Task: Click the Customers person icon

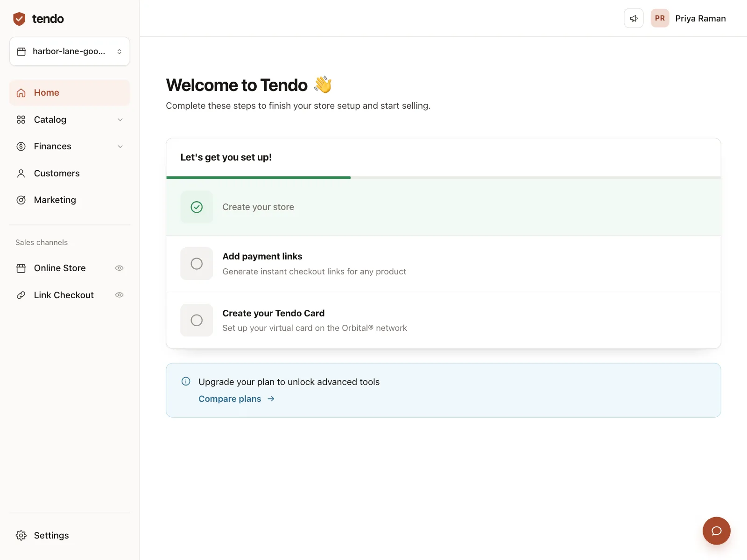Action: (21, 174)
